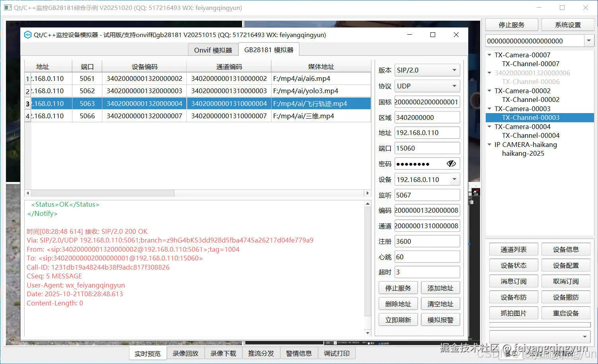Click 停止服务 in the simulator panel

pyautogui.click(x=398, y=288)
